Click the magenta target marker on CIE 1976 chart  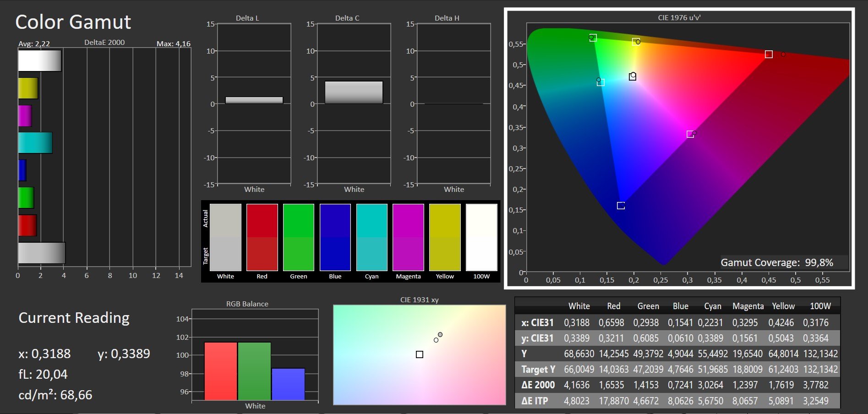coord(690,134)
